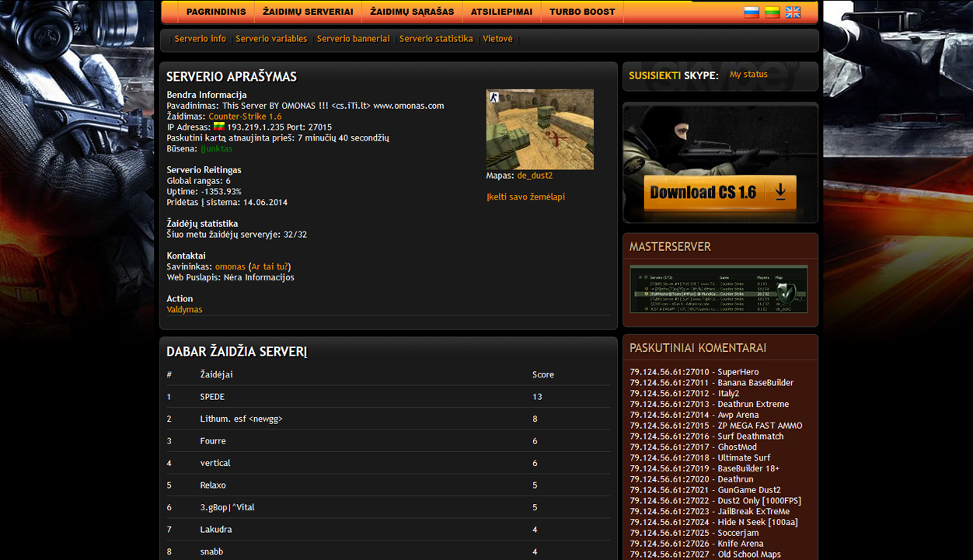The image size is (973, 560).
Task: Click the Soccerjam server comment
Action: pos(694,534)
